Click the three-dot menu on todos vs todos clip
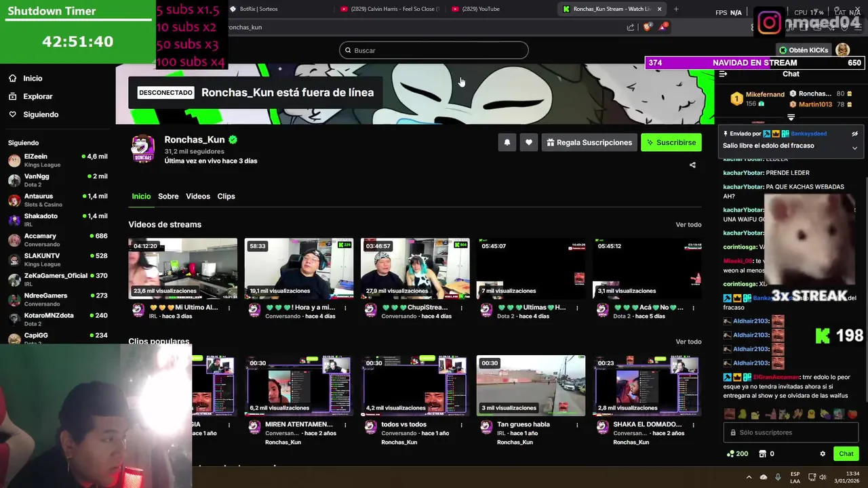This screenshot has height=488, width=868. 462,424
